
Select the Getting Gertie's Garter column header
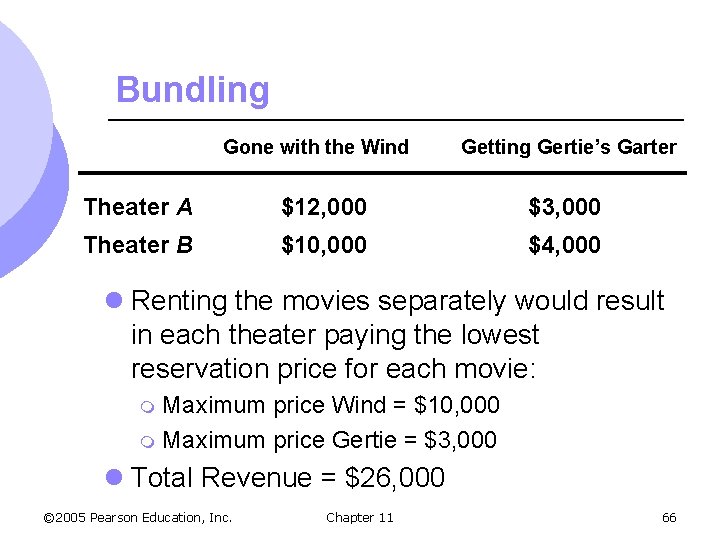click(x=569, y=147)
